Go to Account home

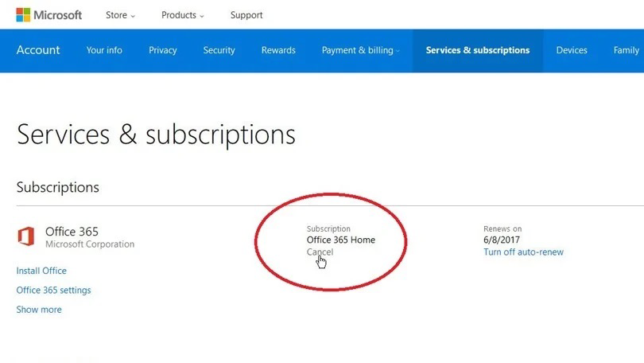(38, 50)
